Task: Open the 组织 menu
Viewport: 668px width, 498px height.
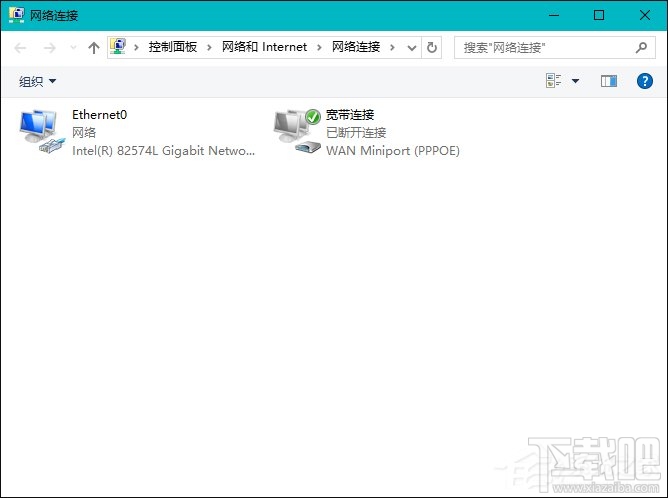Action: 38,81
